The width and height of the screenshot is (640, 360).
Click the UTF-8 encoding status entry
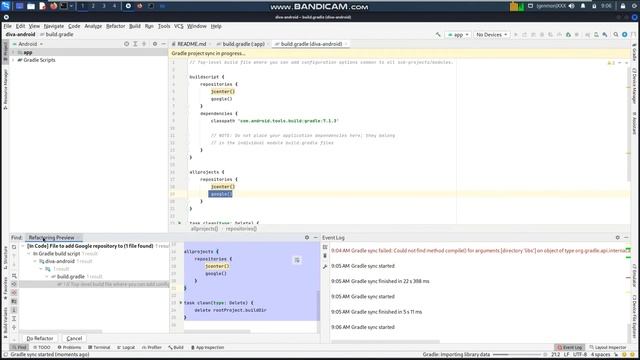tap(580, 354)
